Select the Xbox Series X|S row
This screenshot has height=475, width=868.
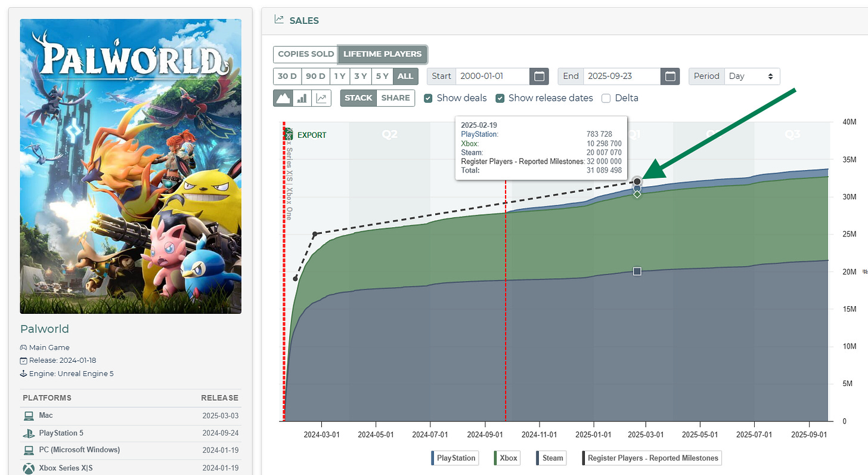[x=131, y=468]
